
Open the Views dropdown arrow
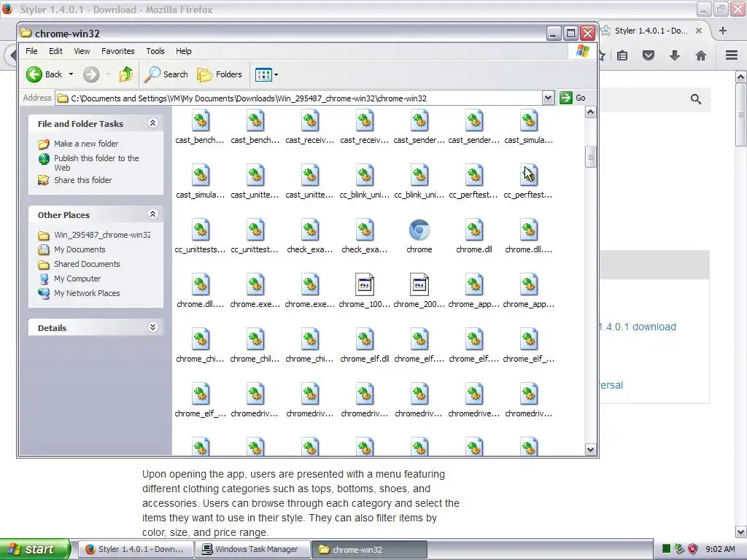tap(276, 74)
